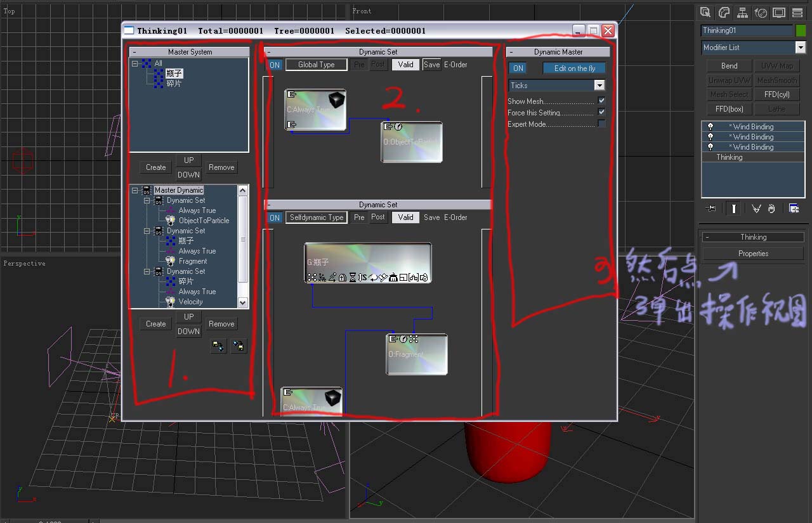Open the Ticks dropdown
Viewport: 812px width, 523px height.
point(556,85)
